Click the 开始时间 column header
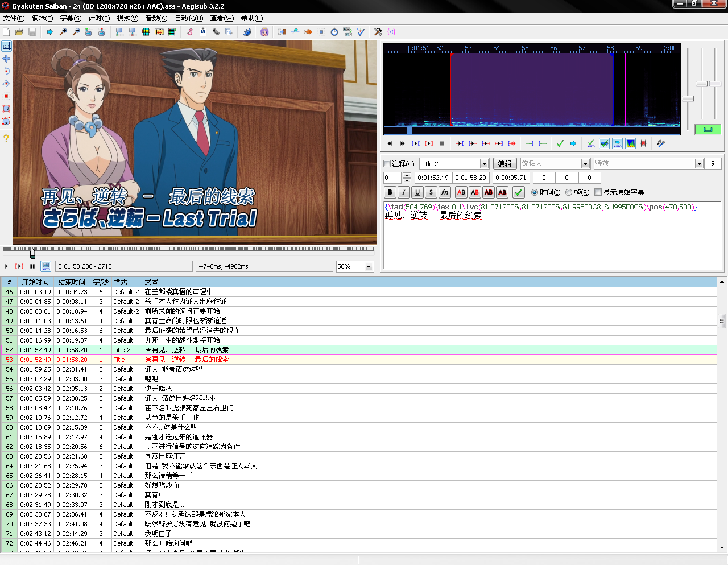Image resolution: width=728 pixels, height=565 pixels. 35,282
